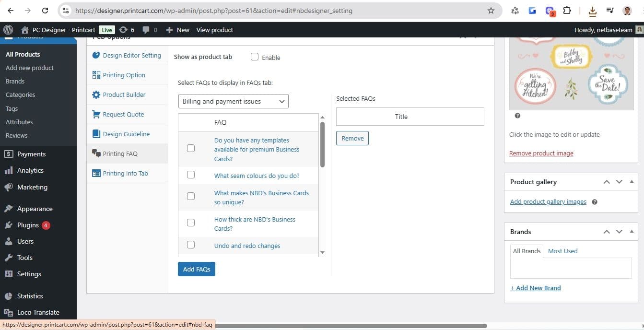Click the page horizontal scrollbar at bottom
The height and width of the screenshot is (330, 644).
pos(351,326)
